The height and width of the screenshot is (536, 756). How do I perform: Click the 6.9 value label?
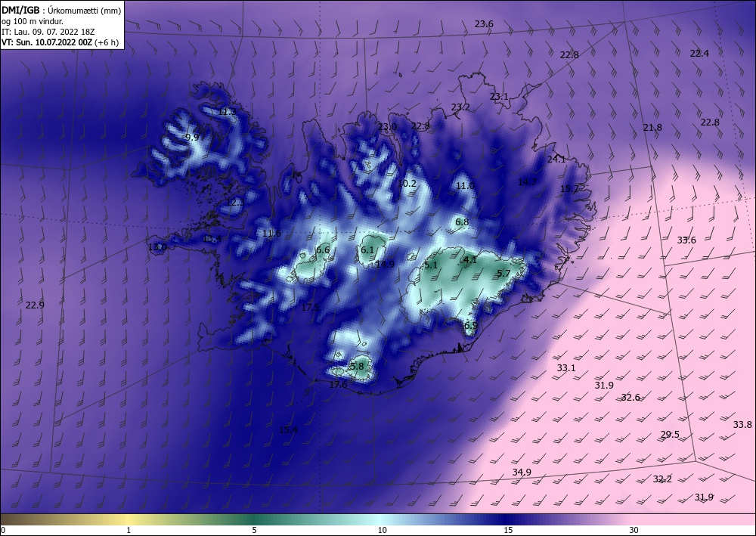pos(471,325)
